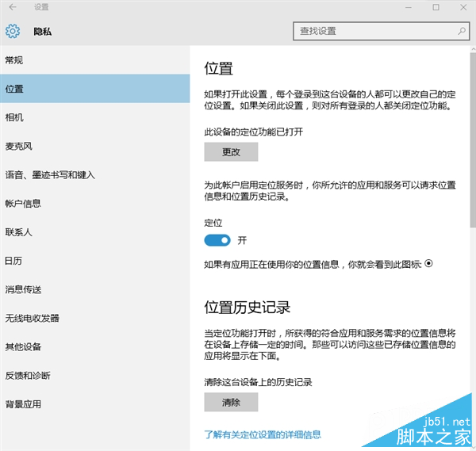Open the 麦克风 privacy settings
Viewport: 476px width, 451px height.
point(94,146)
